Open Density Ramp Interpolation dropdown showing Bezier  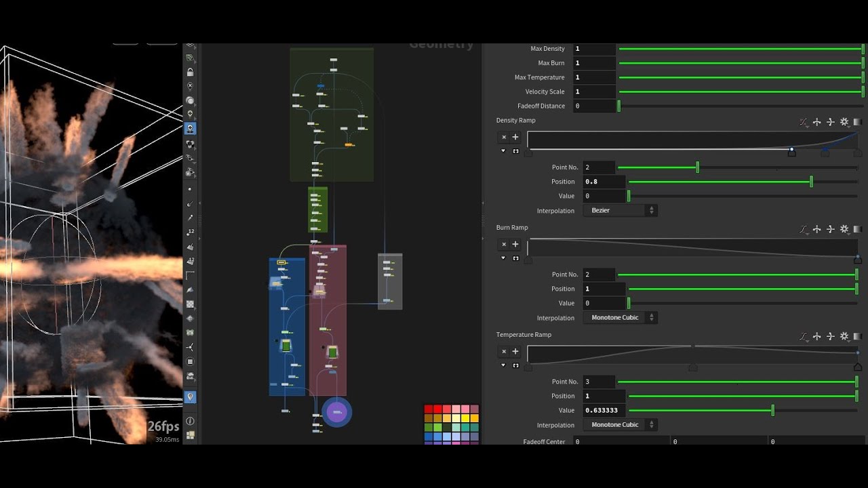pos(620,210)
